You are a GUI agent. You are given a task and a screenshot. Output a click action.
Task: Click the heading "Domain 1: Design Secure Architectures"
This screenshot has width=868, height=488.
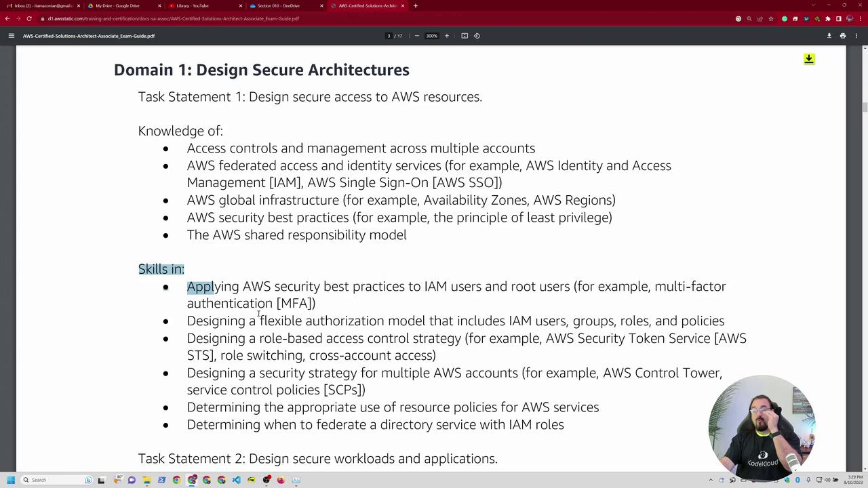262,70
